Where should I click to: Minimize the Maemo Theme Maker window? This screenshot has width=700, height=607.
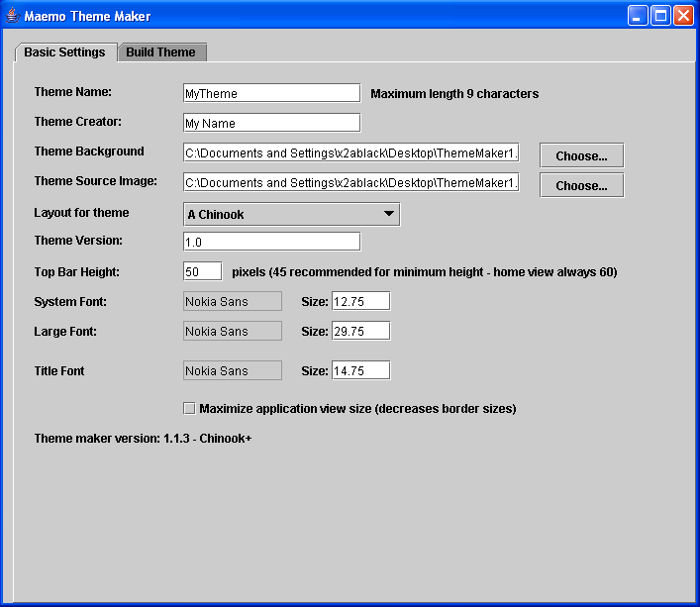638,16
